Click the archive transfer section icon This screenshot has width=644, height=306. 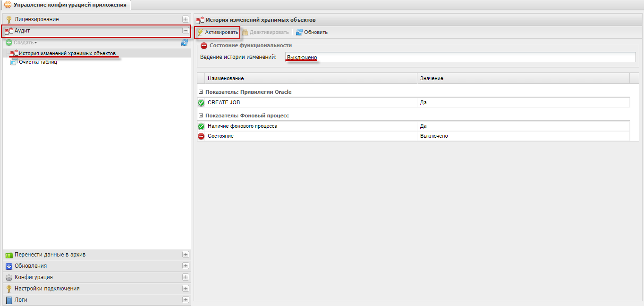click(x=8, y=255)
